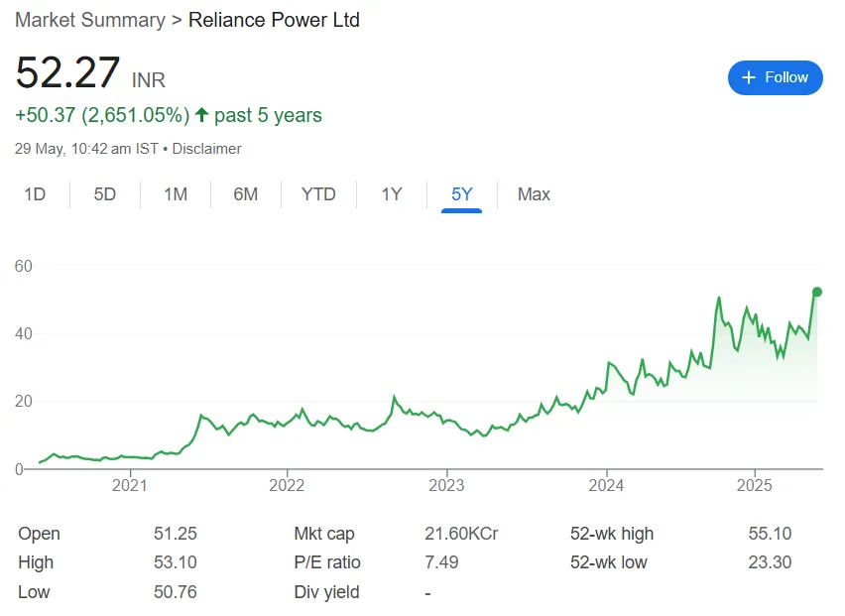This screenshot has width=845, height=616.
Task: Click the Div yield label
Action: pos(326,592)
